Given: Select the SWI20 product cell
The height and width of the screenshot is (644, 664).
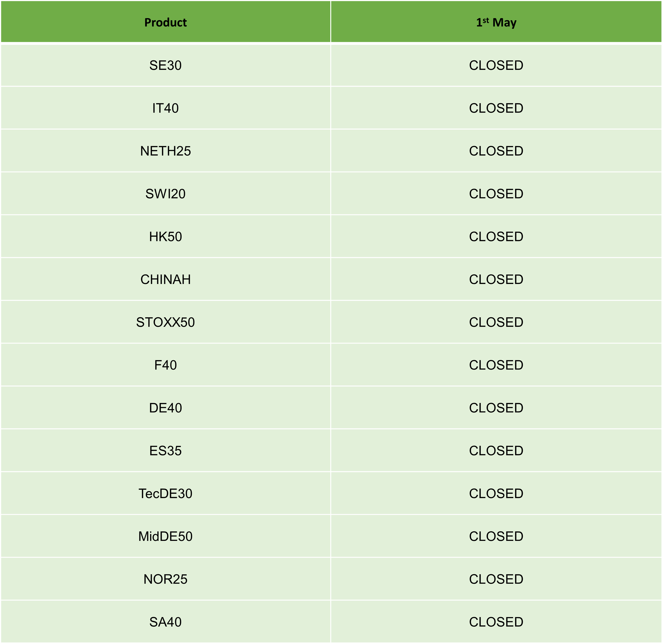Looking at the screenshot, I should 165,194.
